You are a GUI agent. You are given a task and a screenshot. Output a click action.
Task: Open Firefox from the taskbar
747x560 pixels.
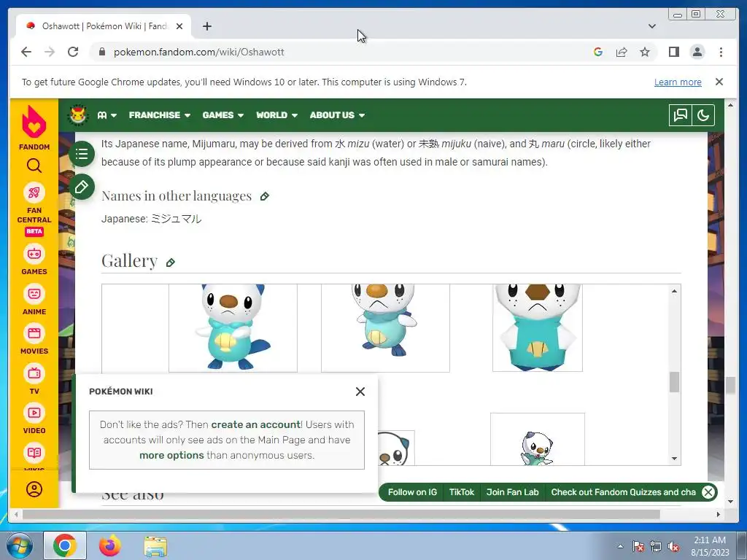coord(110,546)
